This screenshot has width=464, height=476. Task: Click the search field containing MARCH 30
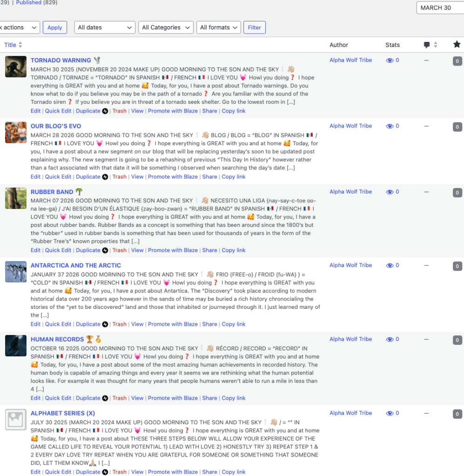click(440, 8)
